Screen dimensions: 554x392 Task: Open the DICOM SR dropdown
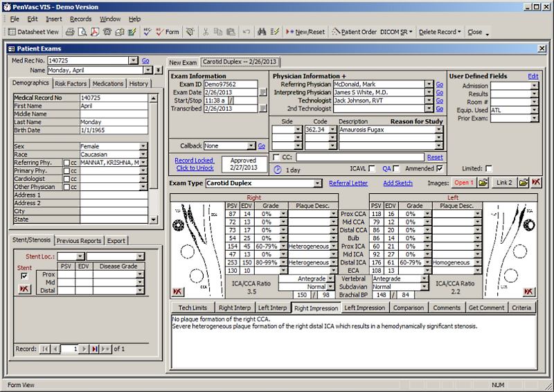396,32
